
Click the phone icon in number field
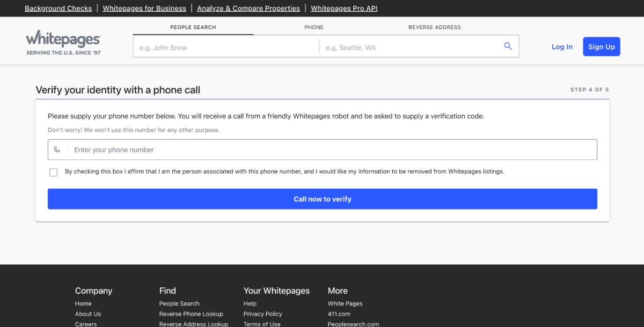[57, 150]
